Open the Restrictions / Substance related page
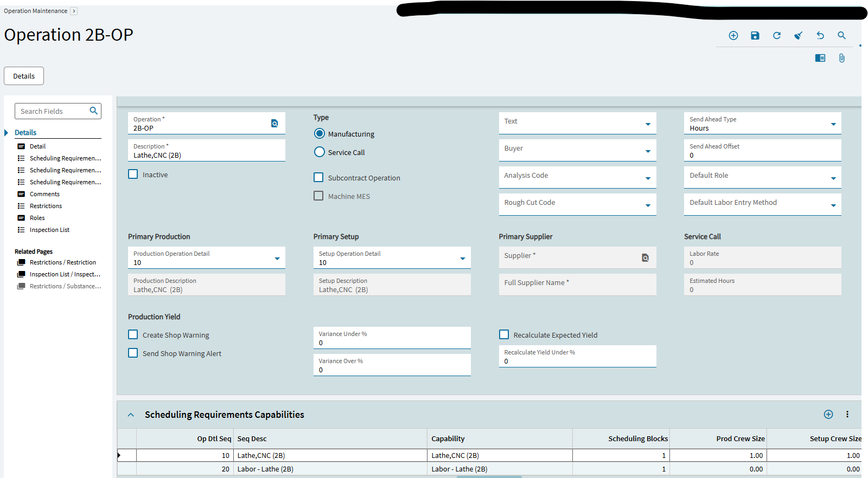The image size is (868, 478). point(65,286)
